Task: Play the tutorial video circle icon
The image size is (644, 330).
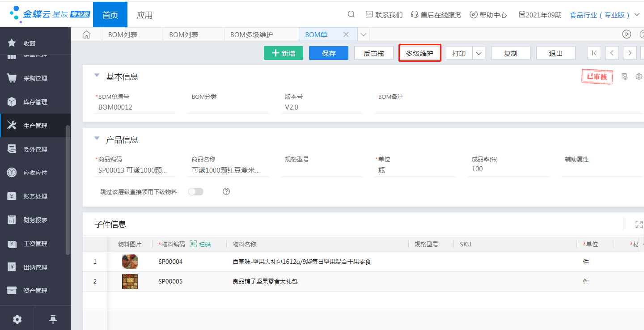Action: tap(627, 34)
